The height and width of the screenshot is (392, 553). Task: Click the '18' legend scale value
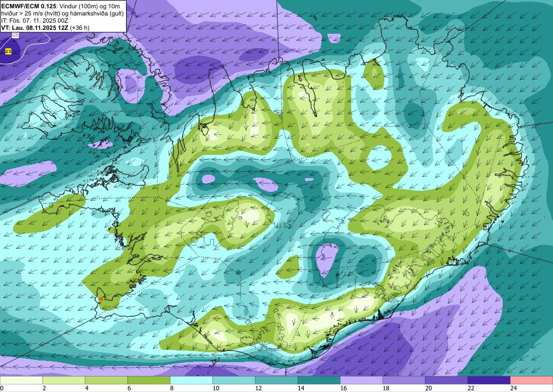point(385,389)
